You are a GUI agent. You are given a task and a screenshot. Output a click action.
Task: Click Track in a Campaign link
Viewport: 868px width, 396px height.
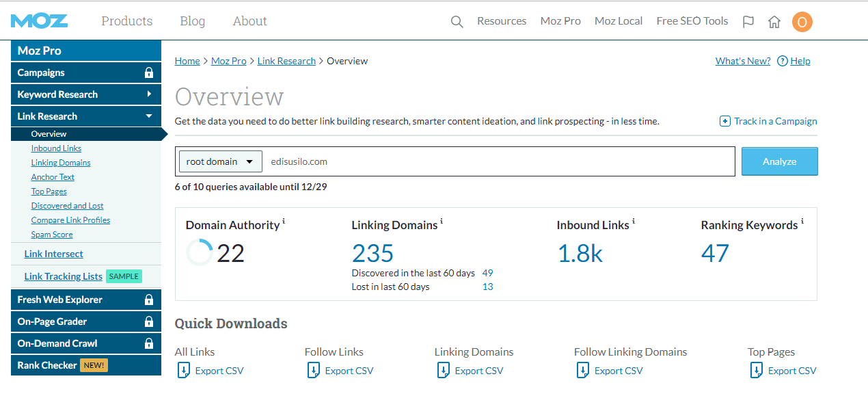(x=776, y=121)
